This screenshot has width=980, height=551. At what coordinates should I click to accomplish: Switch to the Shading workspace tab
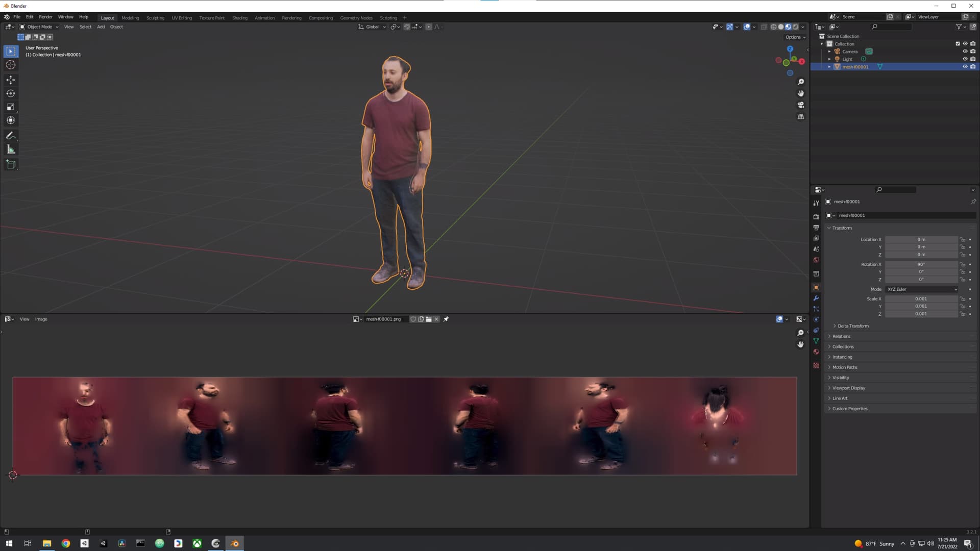239,18
